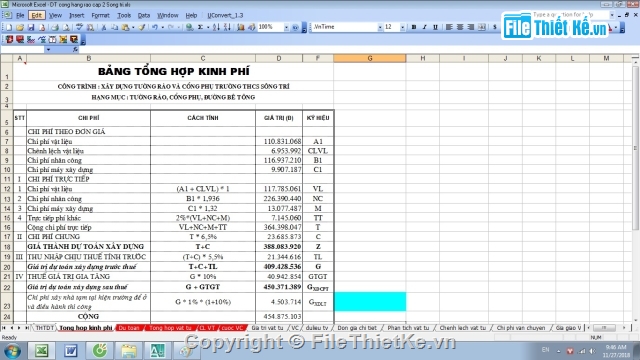Switch to the Du toan sheet tab
The image size is (640, 360).
tap(129, 328)
